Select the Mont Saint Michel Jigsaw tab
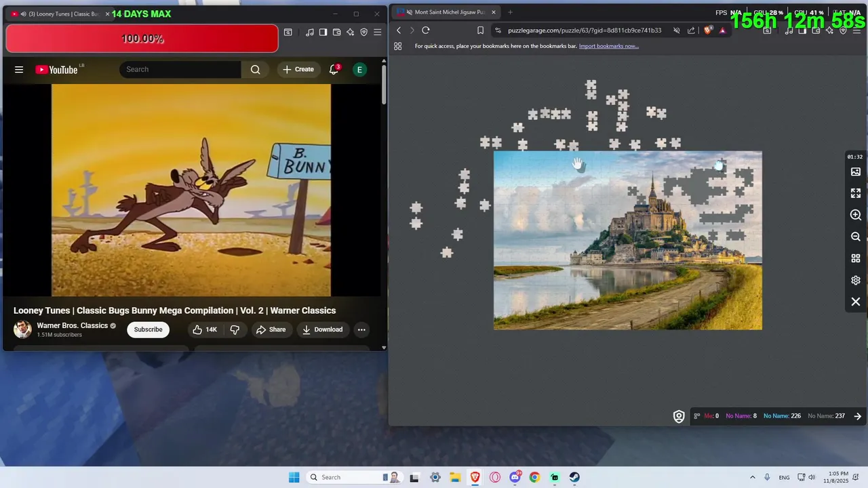Screen dimensions: 868x488 [448, 12]
